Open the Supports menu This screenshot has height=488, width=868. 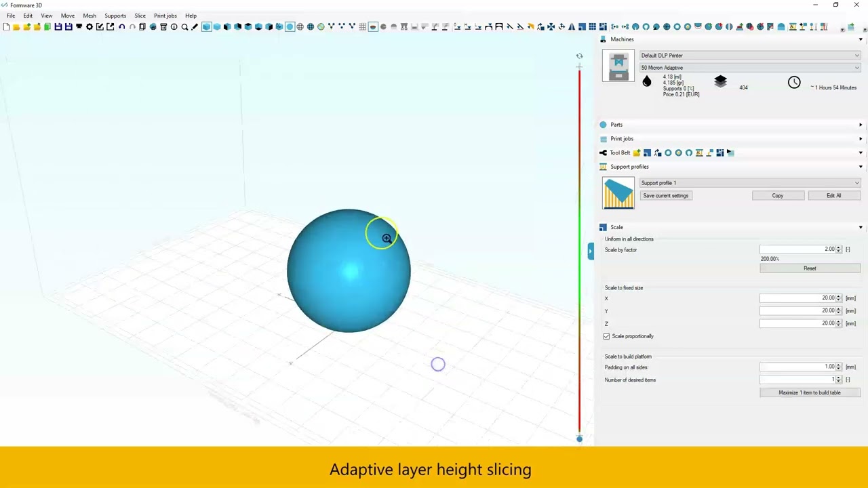tap(115, 16)
